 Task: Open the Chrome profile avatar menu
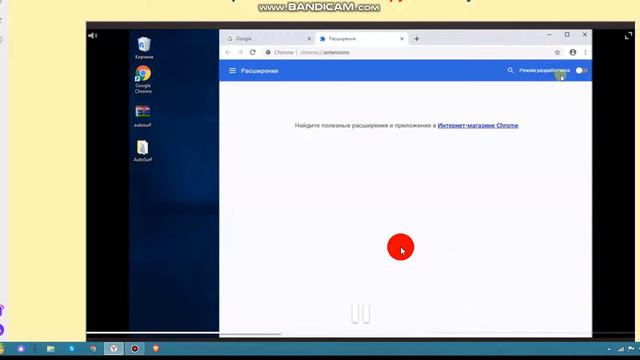[x=573, y=52]
